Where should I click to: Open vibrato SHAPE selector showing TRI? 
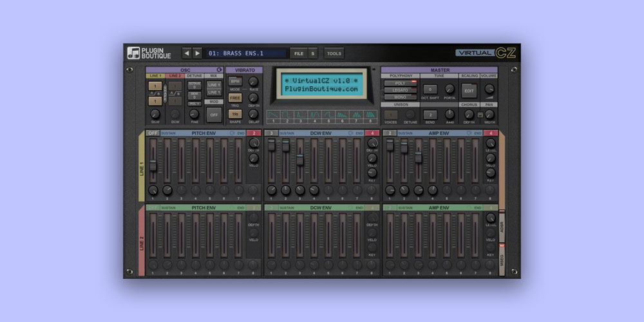click(x=235, y=114)
